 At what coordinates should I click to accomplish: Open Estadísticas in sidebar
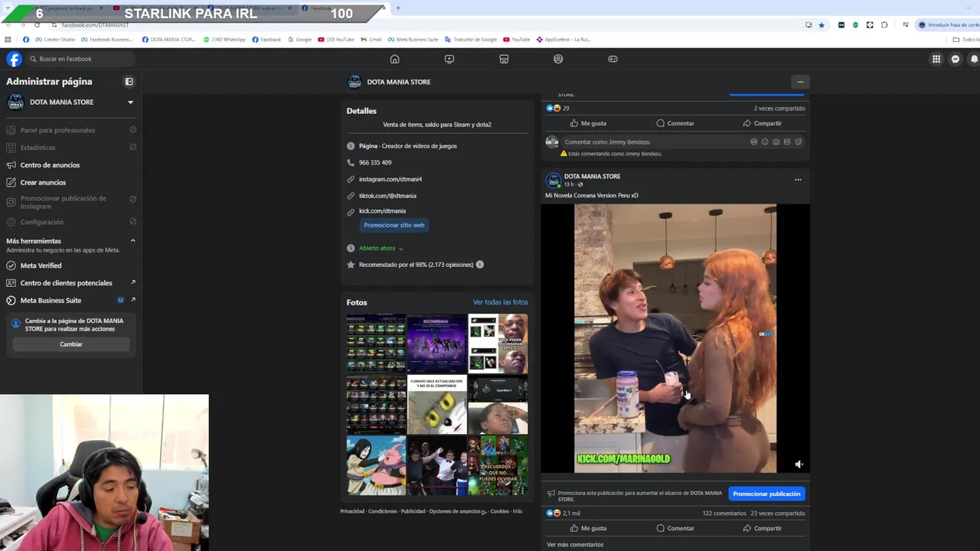(70, 147)
